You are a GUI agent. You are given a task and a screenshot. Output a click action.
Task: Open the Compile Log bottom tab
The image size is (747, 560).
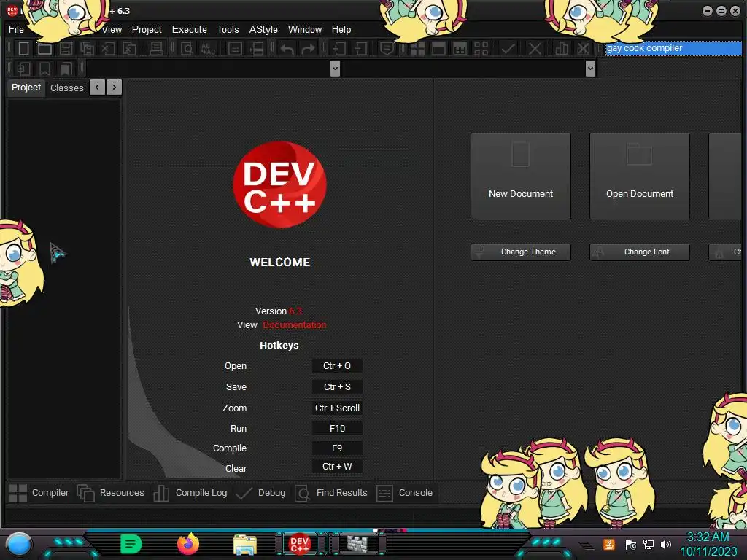point(190,493)
